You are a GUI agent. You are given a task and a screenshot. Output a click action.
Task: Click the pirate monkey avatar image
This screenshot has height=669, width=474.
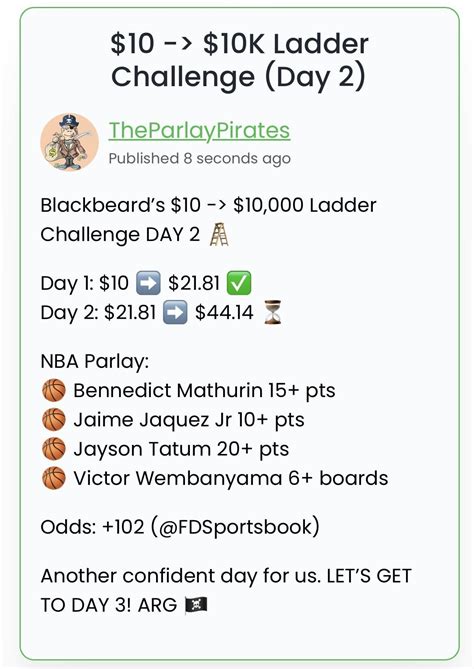click(70, 142)
